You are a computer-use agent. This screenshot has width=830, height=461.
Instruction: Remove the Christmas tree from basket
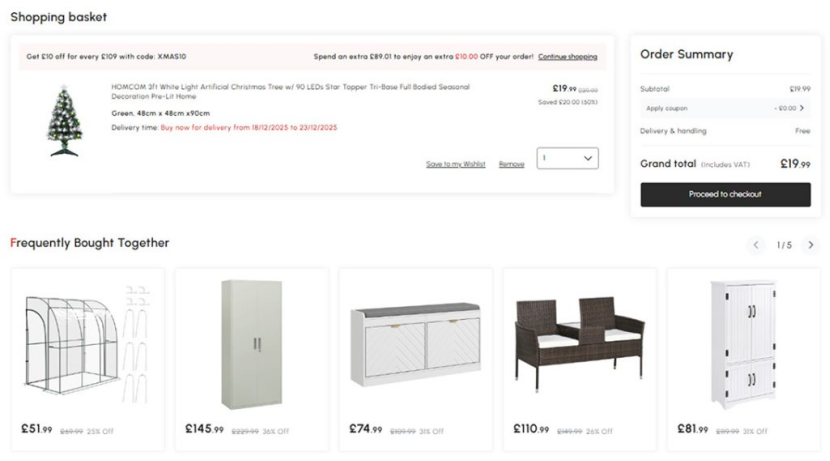[x=511, y=164]
